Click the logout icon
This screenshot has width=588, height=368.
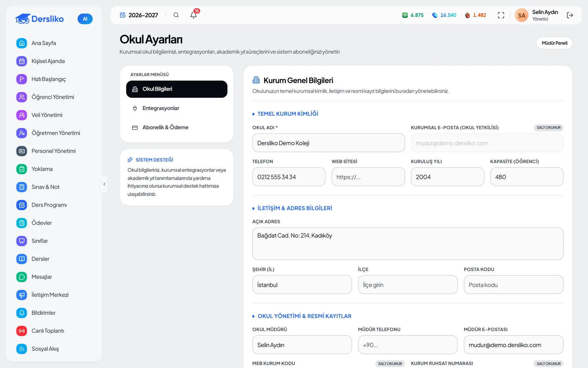(570, 15)
